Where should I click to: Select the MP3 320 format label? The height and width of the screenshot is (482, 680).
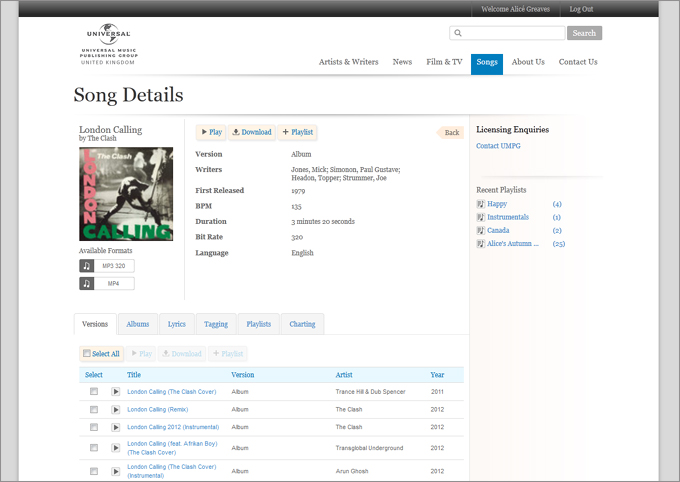click(x=114, y=266)
